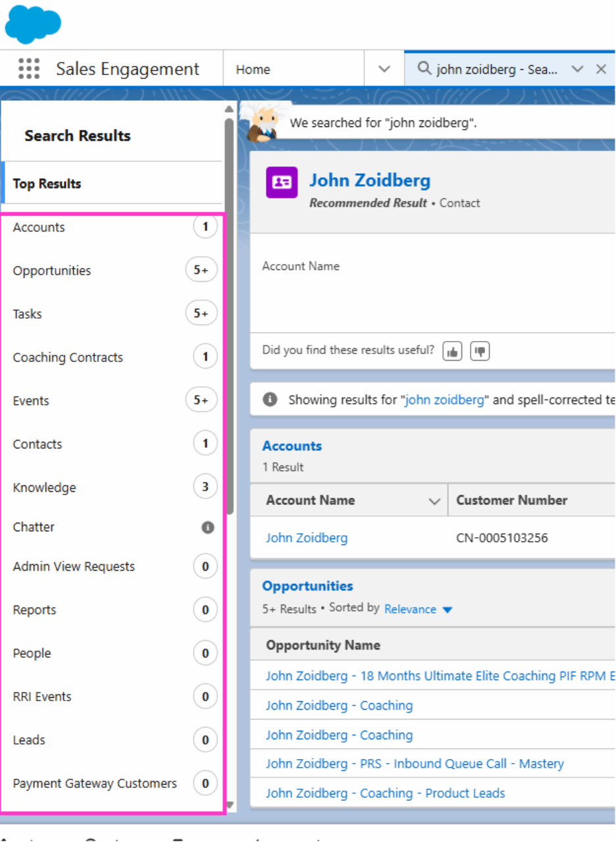Click the Opportunities 5+ count badge

pos(201,271)
